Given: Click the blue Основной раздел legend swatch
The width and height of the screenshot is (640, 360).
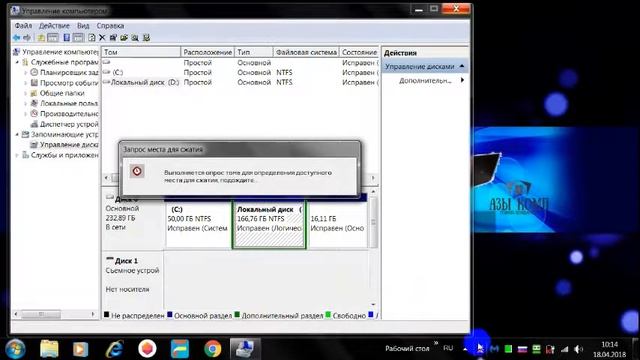Looking at the screenshot, I should 170,315.
